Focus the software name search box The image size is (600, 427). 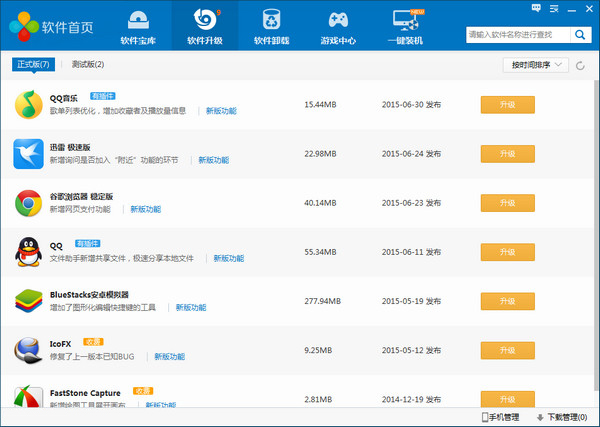(x=515, y=34)
